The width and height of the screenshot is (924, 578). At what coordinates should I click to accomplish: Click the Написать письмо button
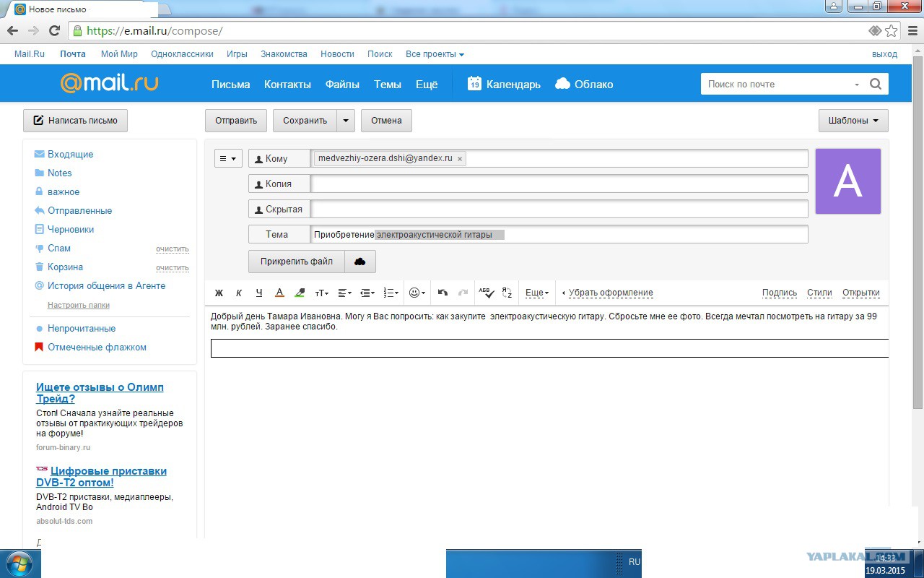point(75,121)
